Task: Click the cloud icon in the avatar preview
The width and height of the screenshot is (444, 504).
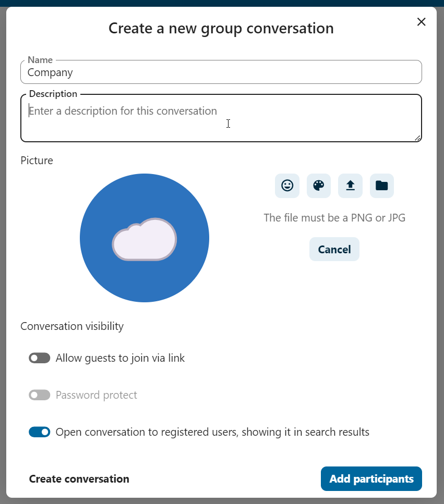Action: 145,239
